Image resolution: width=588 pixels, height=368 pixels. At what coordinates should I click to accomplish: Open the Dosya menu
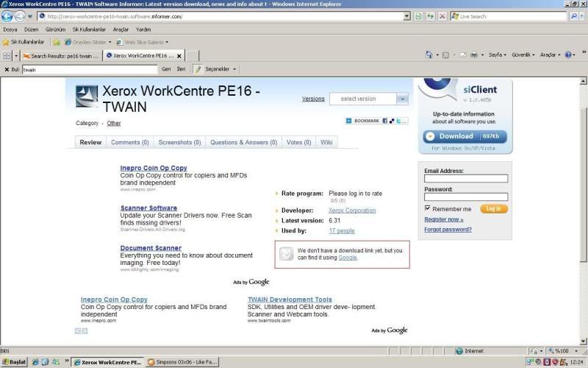(10, 29)
